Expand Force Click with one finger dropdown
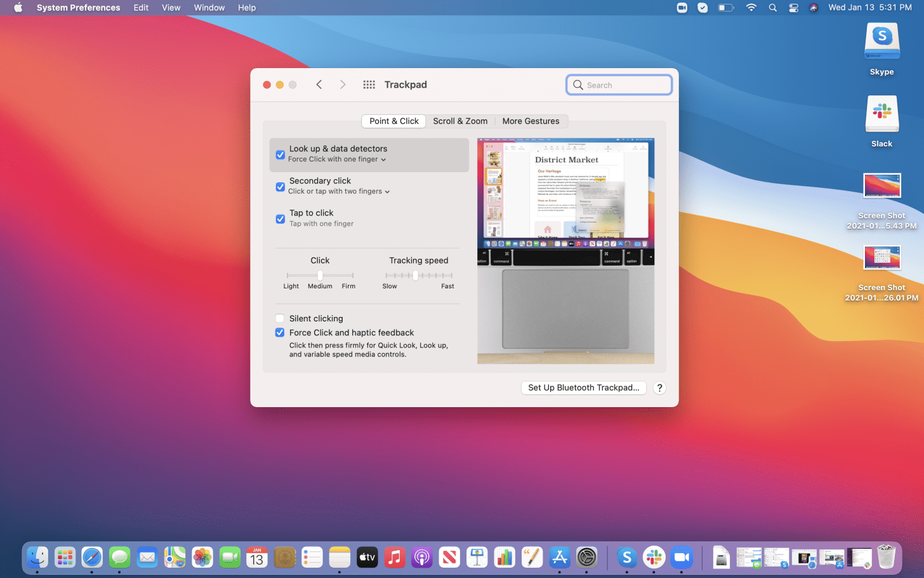The image size is (924, 578). coord(337,159)
